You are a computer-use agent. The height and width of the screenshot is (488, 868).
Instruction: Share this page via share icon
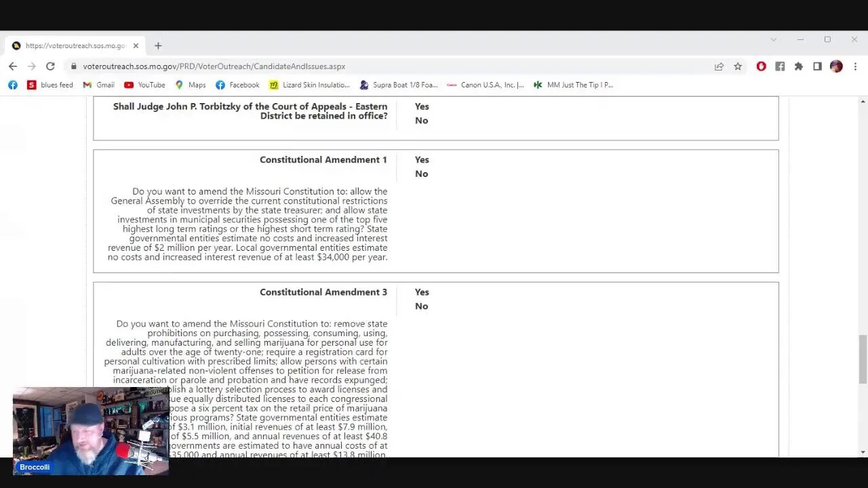pos(719,66)
